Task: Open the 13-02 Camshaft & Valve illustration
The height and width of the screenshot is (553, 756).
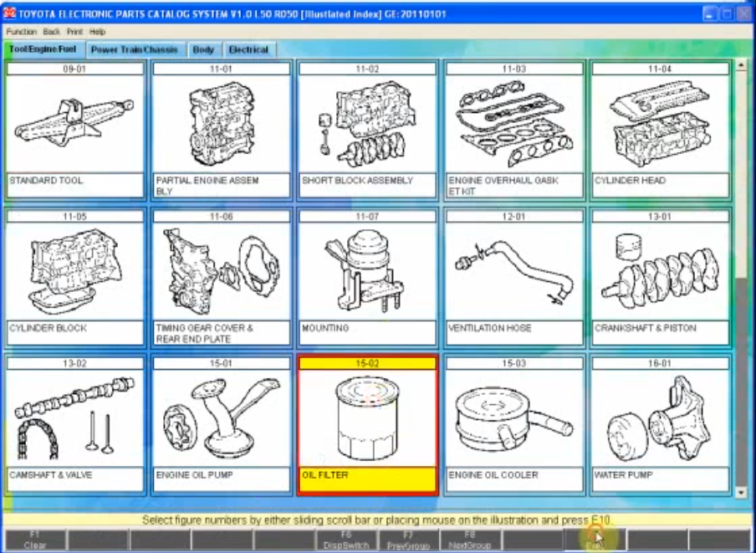Action: (74, 425)
